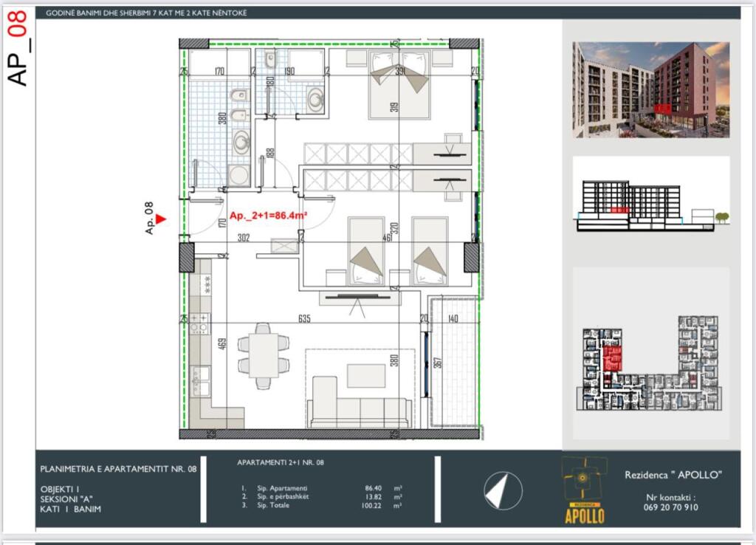
Task: Click the red Ap._2+1=86.4m² label
Action: click(x=268, y=216)
